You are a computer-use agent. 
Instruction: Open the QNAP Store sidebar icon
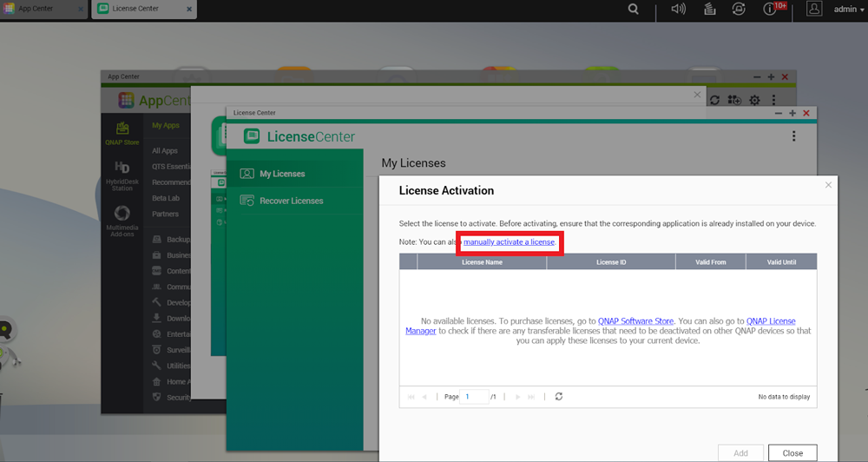122,133
